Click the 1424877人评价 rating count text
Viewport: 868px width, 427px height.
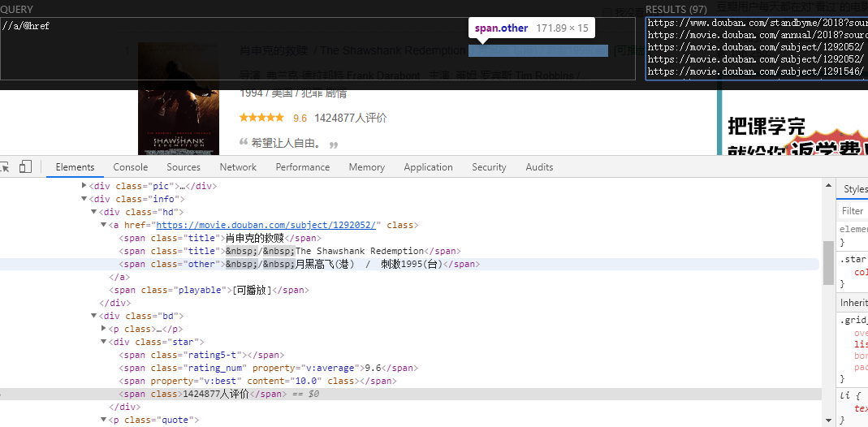[351, 118]
